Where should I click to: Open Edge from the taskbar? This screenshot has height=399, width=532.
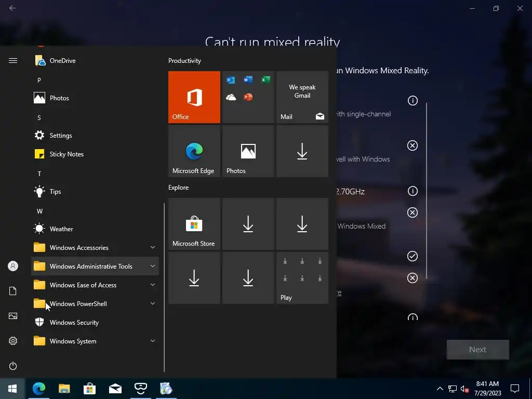(38, 389)
